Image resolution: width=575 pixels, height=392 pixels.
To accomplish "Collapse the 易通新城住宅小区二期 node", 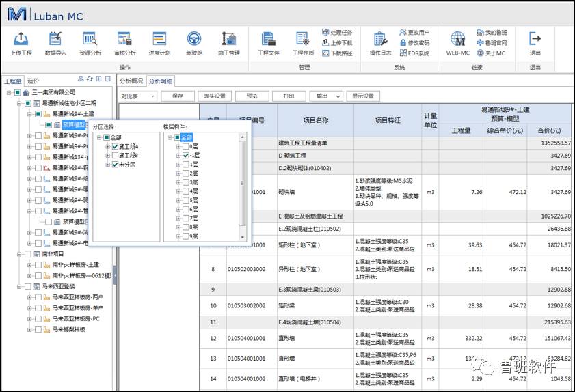I will [x=19, y=104].
